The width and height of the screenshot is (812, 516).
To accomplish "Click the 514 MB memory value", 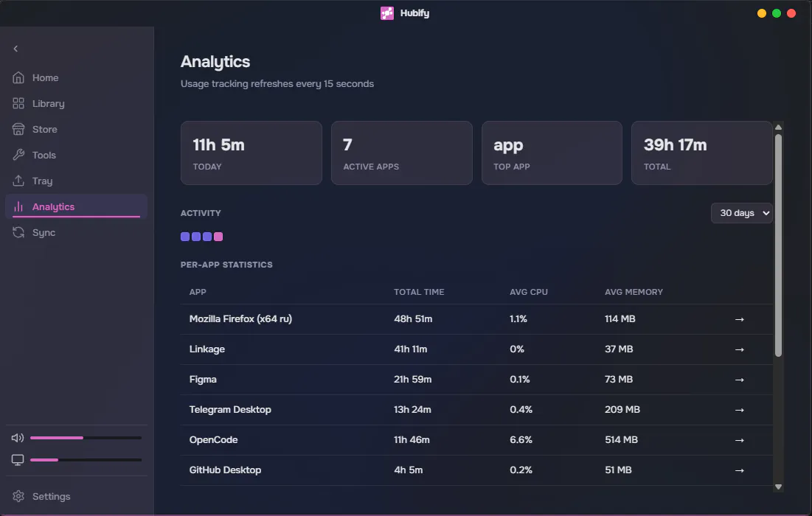I will click(621, 440).
